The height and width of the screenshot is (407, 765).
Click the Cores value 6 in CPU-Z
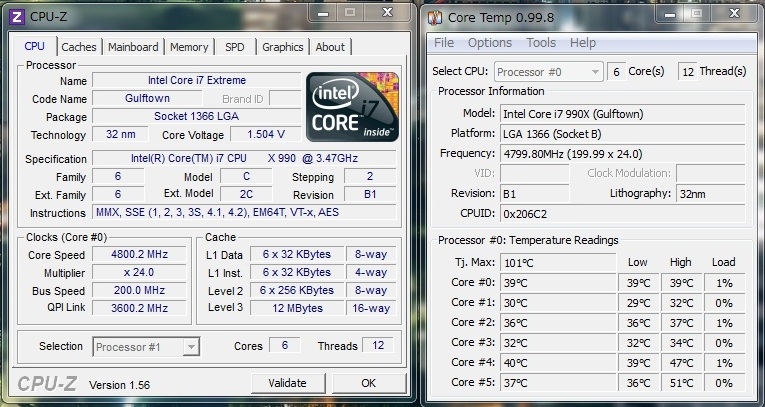284,346
